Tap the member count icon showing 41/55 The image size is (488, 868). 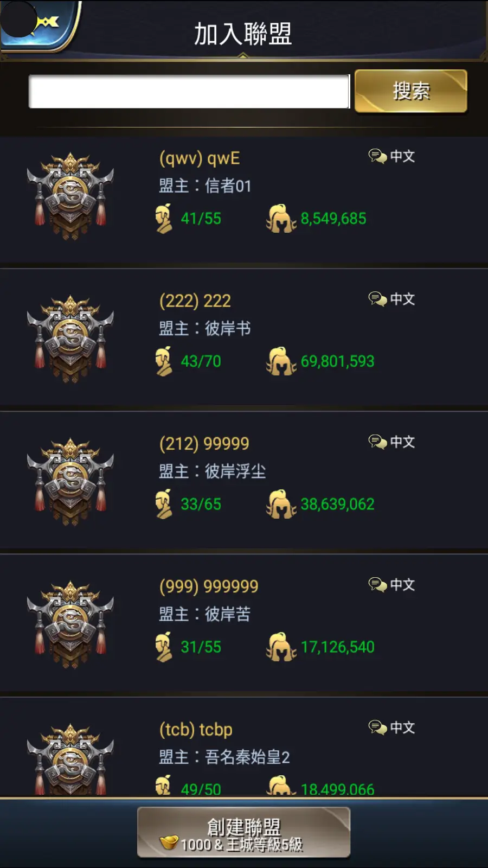coord(164,218)
